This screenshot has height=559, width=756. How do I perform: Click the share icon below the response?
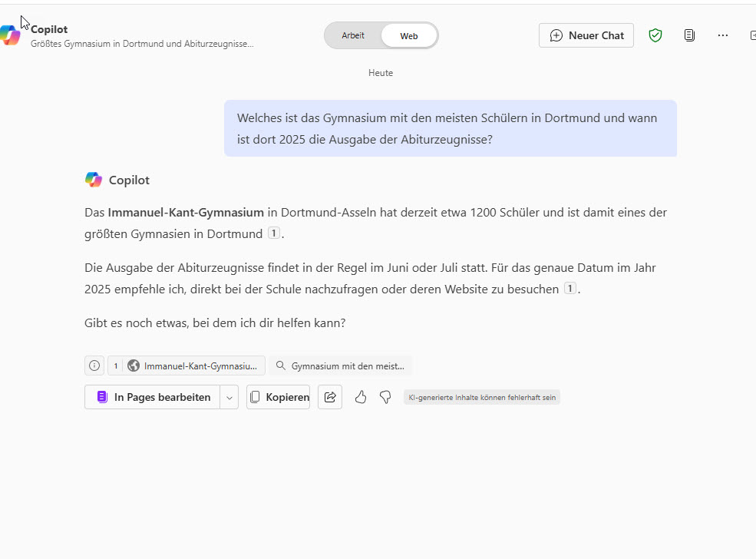(x=330, y=397)
